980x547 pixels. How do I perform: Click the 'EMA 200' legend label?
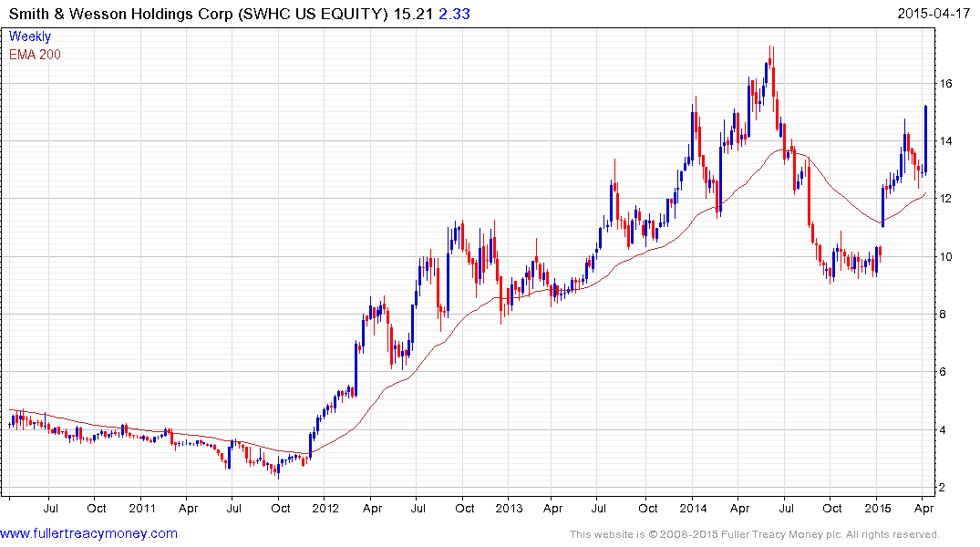(x=35, y=55)
